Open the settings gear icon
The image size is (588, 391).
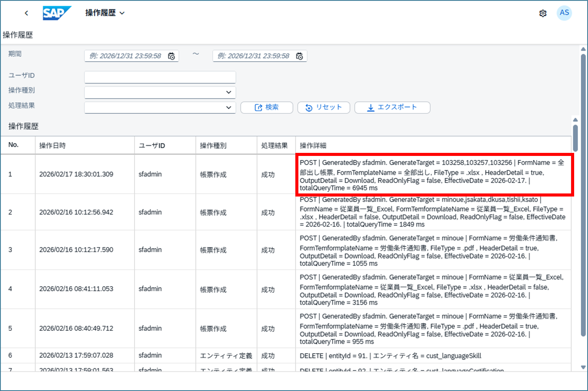543,13
